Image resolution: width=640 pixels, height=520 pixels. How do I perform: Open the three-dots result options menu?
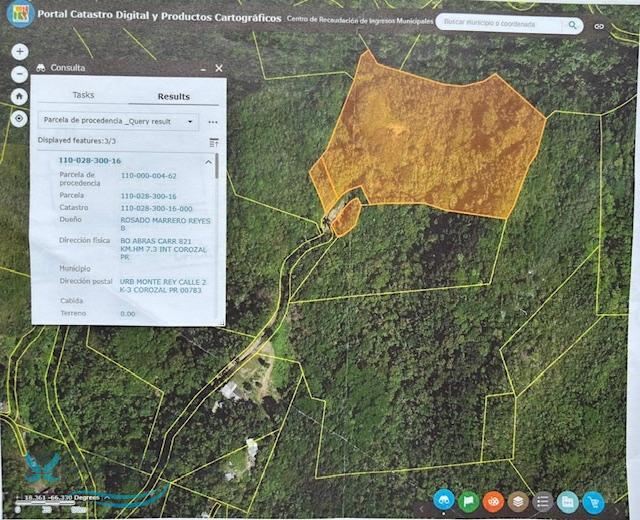click(x=213, y=121)
